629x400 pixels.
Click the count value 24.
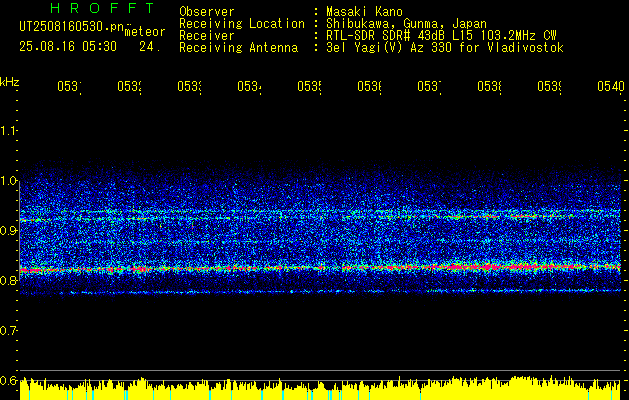pos(150,47)
